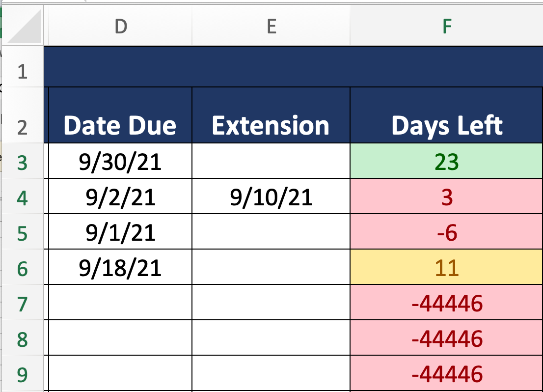This screenshot has width=543, height=392.
Task: Click the yellow cell showing 11
Action: pyautogui.click(x=446, y=268)
